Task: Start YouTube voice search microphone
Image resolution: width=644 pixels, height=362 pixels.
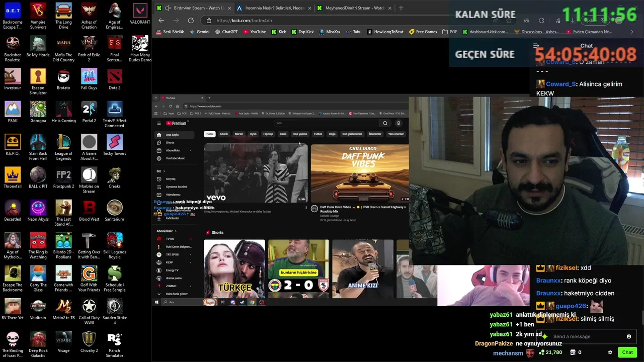Action: pyautogui.click(x=398, y=123)
